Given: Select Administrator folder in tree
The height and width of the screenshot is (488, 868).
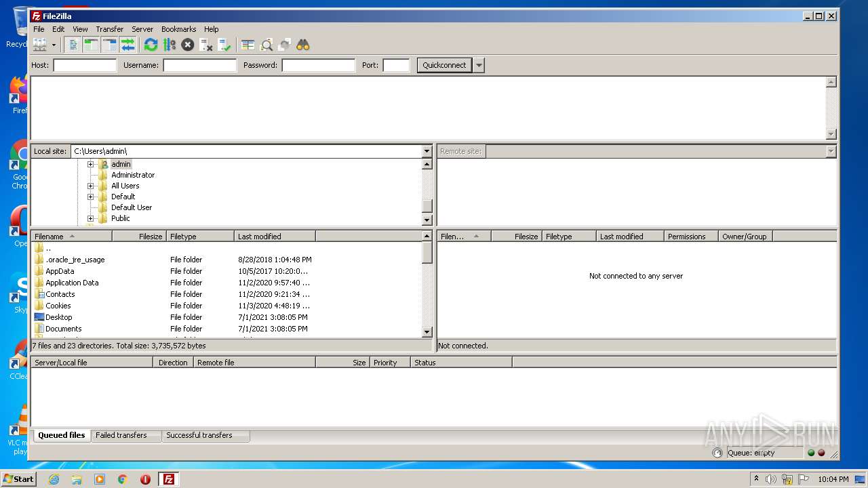Looking at the screenshot, I should (x=133, y=175).
